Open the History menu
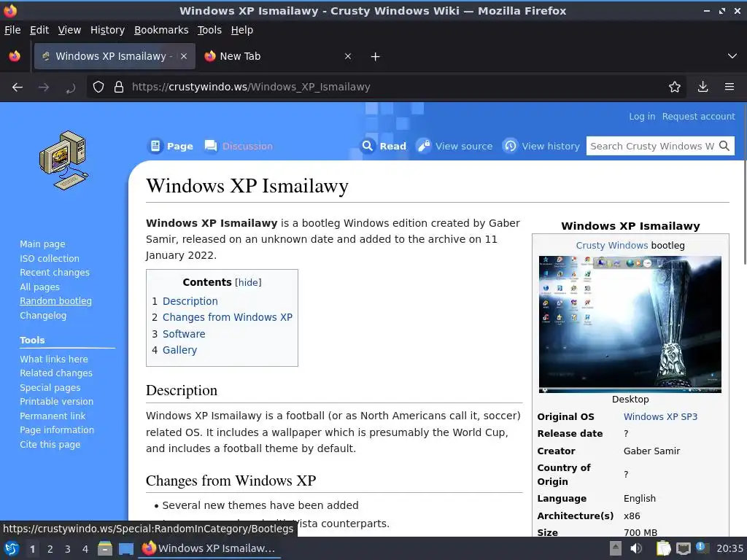The image size is (747, 560). (107, 30)
